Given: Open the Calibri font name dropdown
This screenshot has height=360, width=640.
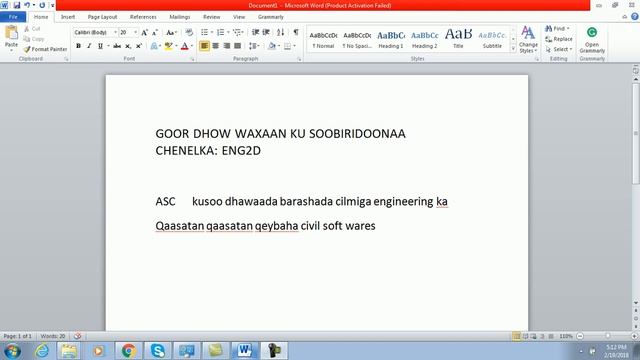Looking at the screenshot, I should click(x=116, y=32).
